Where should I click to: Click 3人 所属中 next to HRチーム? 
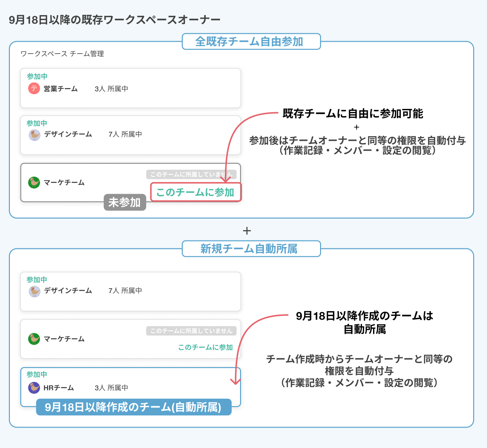point(111,388)
